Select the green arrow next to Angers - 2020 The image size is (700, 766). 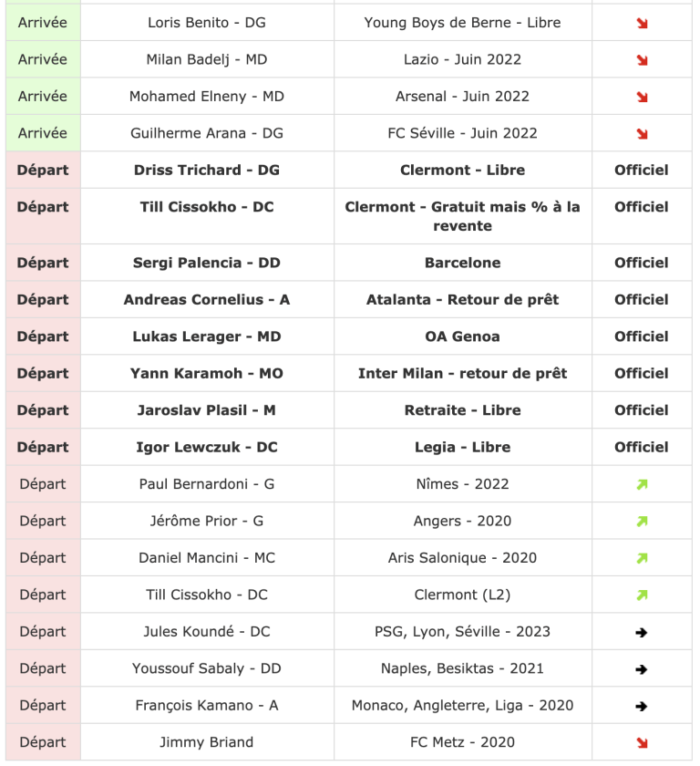tap(642, 522)
